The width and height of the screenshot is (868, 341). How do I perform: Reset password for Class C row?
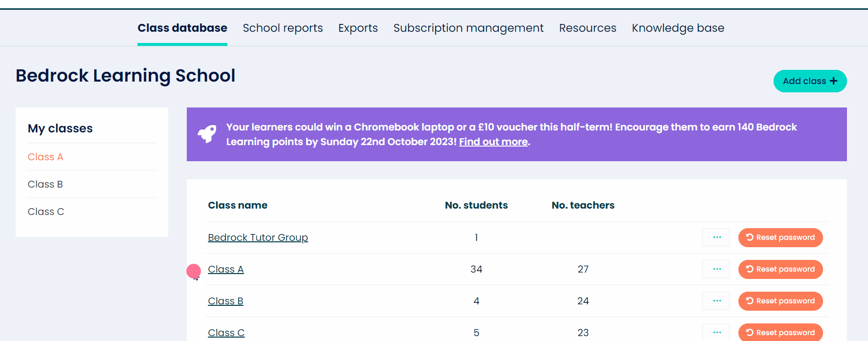[x=780, y=332]
